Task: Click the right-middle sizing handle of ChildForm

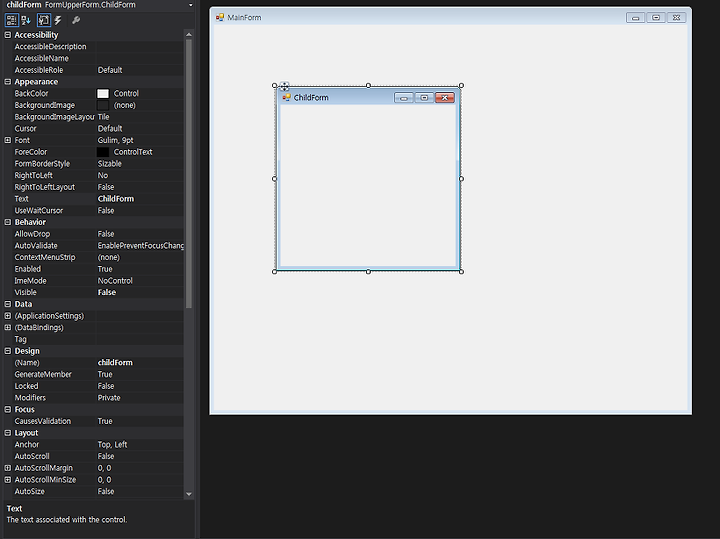Action: tap(461, 179)
